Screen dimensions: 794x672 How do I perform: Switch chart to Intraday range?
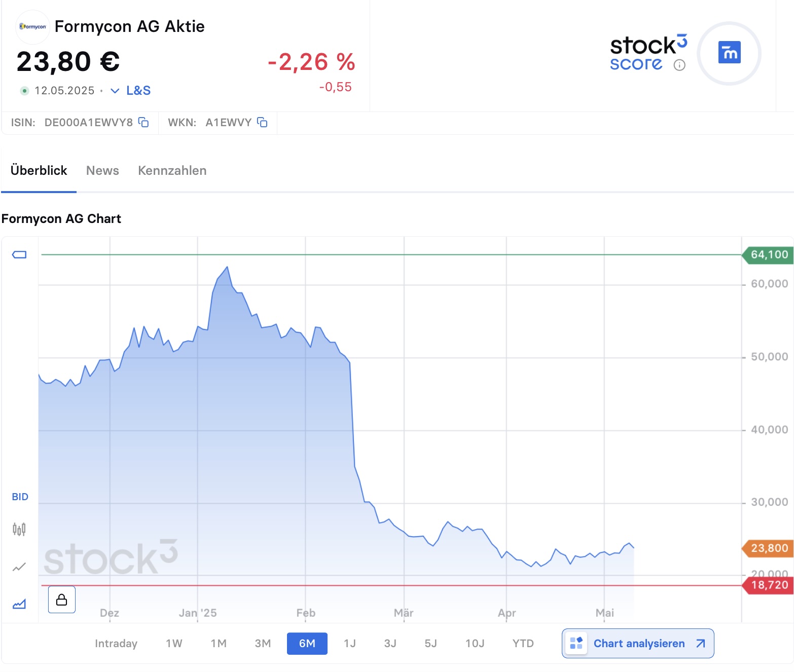pyautogui.click(x=116, y=644)
